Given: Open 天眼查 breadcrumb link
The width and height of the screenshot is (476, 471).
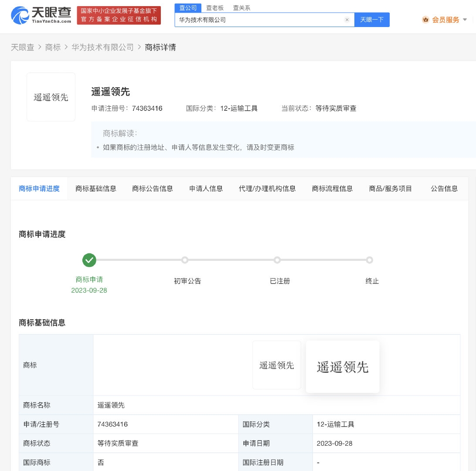Looking at the screenshot, I should [22, 47].
